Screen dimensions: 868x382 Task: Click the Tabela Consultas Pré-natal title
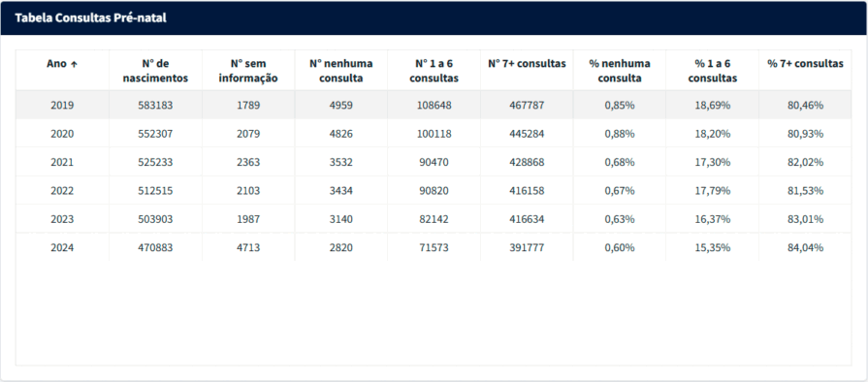pos(91,17)
